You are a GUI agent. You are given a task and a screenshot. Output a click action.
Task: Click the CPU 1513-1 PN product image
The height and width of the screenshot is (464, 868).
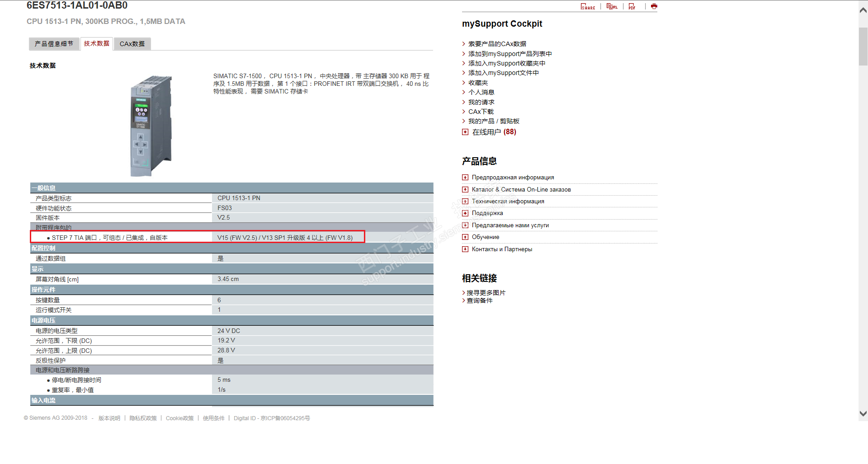[151, 126]
